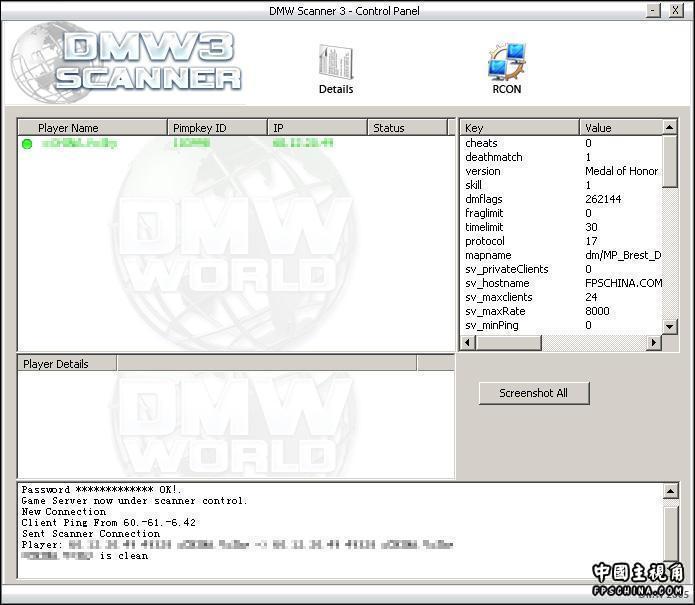Viewport: 695px width, 605px height.
Task: Sort by Player Name column header
Action: coord(93,128)
